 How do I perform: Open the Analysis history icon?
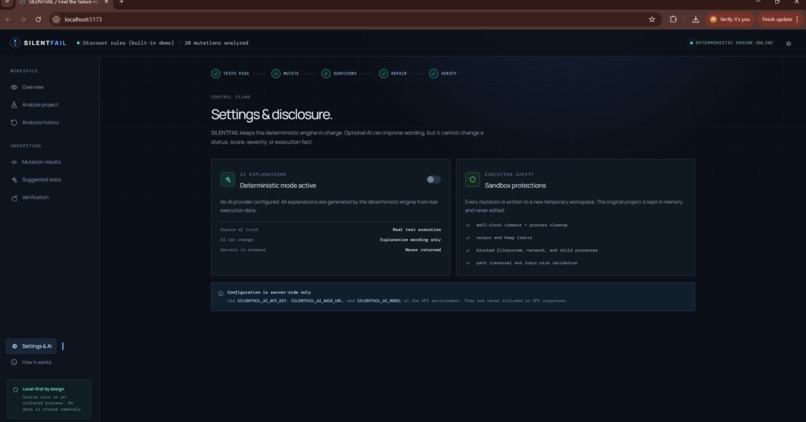(14, 123)
